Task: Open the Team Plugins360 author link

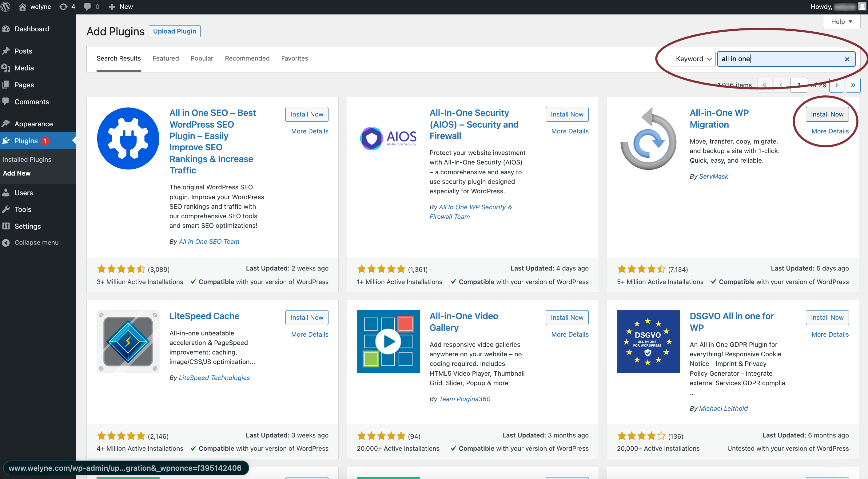Action: coord(464,399)
